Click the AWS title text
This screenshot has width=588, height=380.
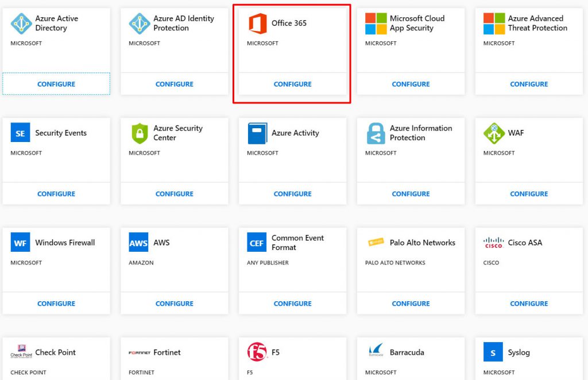pyautogui.click(x=161, y=242)
